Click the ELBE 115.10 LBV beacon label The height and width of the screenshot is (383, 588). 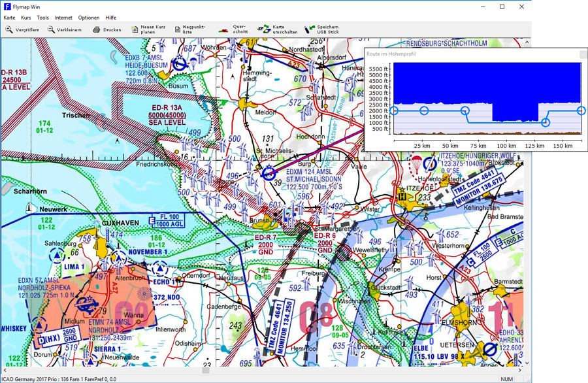click(439, 353)
